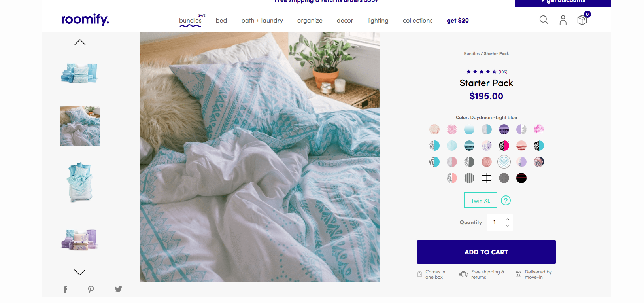Show previous thumbnails with up chevron
This screenshot has height=303, width=644.
[x=80, y=42]
